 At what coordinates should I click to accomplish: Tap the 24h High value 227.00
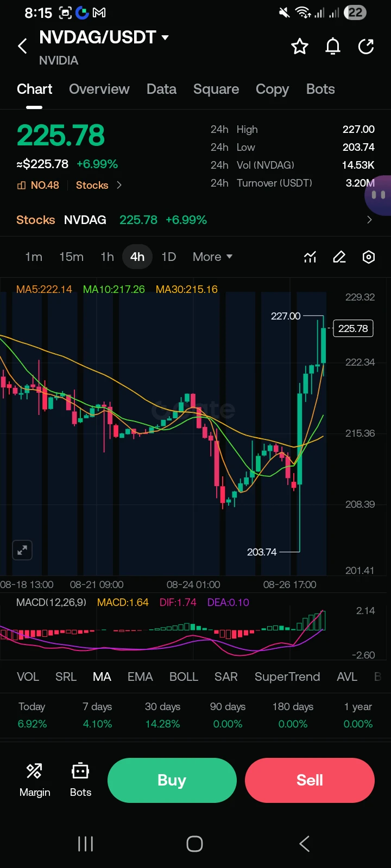(358, 129)
